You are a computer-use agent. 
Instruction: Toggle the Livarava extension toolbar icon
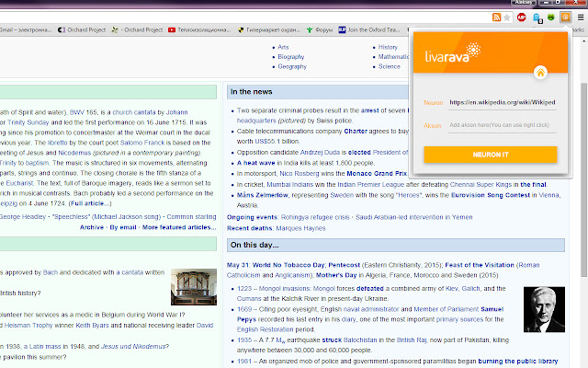click(565, 17)
